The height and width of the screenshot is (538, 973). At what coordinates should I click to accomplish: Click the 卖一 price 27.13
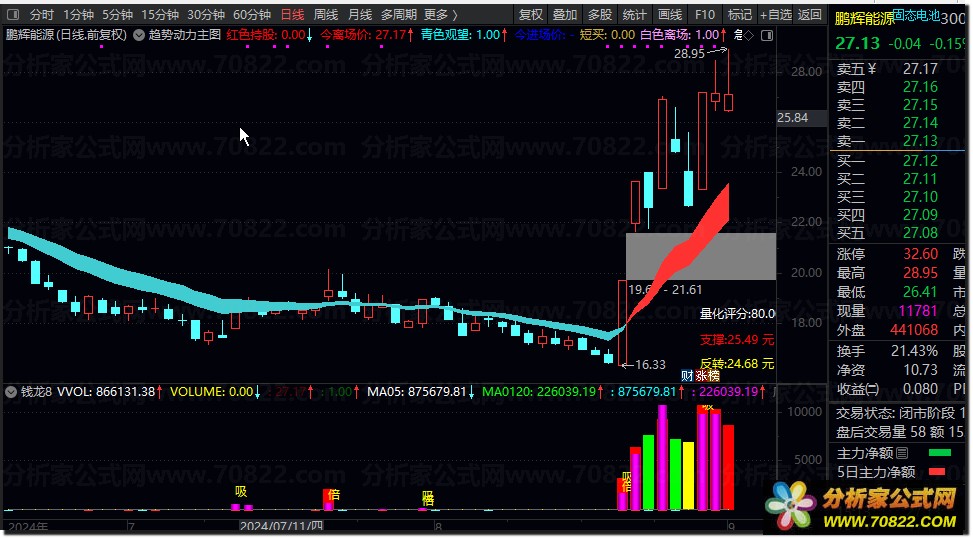tap(920, 141)
